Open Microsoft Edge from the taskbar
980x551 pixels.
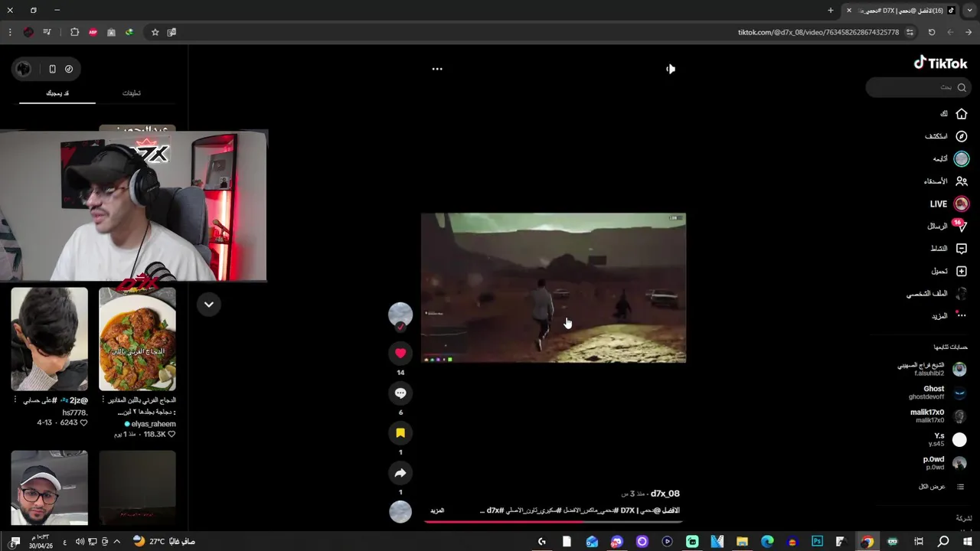point(767,542)
